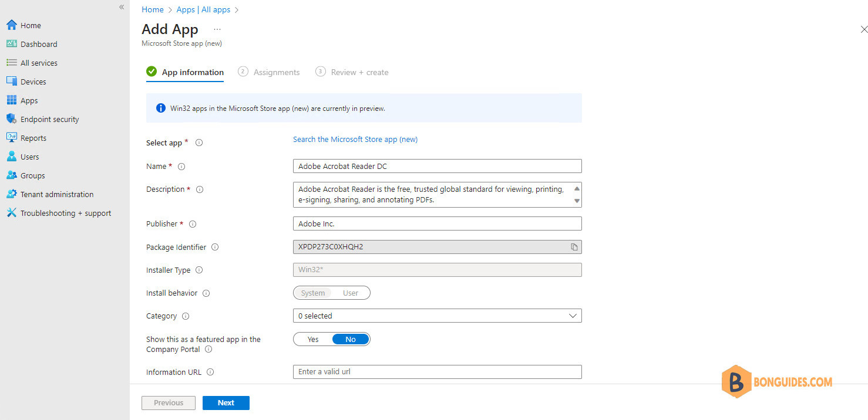Click the Previous button
Viewport: 868px width, 420px height.
169,403
